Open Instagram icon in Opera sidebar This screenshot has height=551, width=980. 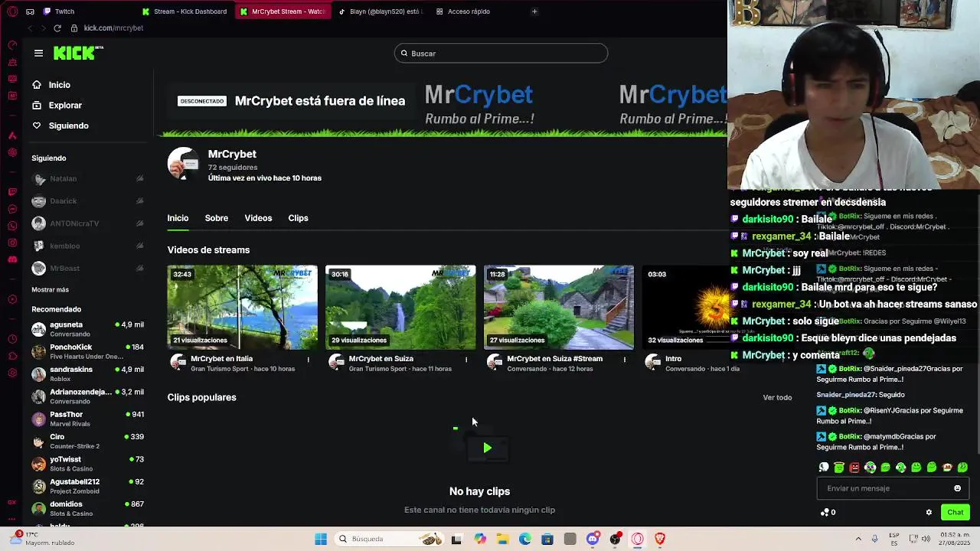(12, 243)
